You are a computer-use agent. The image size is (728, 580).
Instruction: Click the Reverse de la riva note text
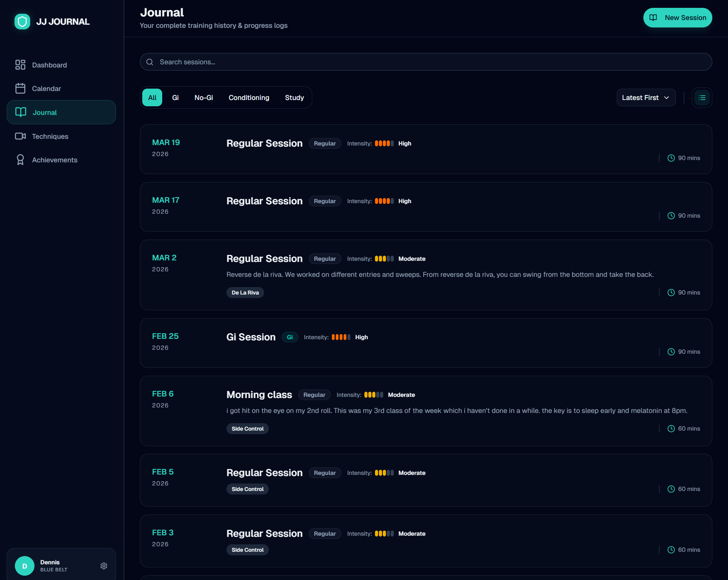point(440,275)
